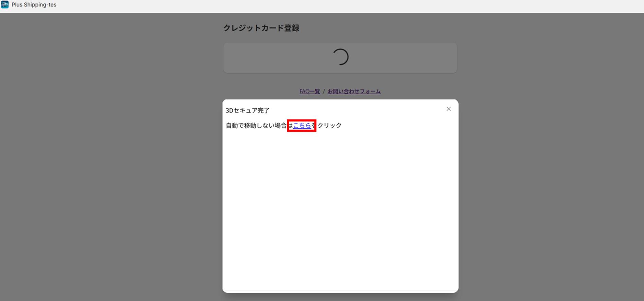Close the 3Dセキュア完了 dialog

point(448,109)
